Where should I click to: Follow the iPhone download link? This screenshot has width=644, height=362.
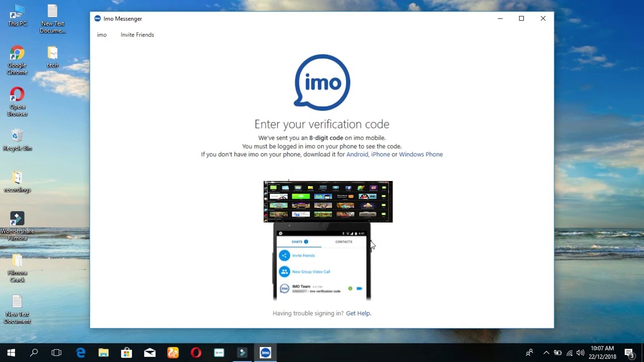(380, 154)
